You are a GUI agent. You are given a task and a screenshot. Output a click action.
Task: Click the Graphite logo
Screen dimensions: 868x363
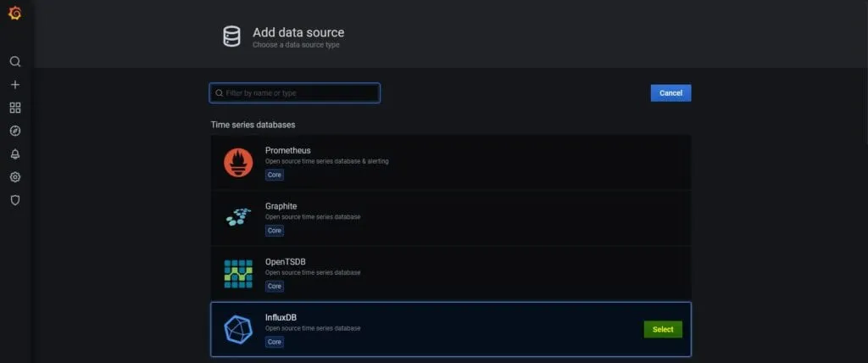coord(238,217)
